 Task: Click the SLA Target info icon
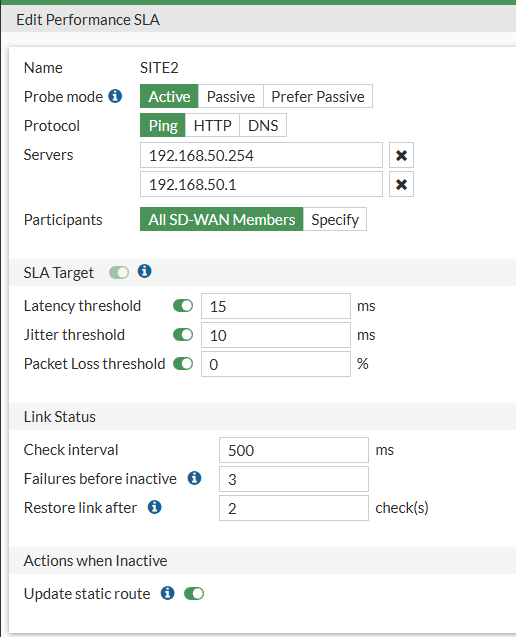pyautogui.click(x=145, y=271)
